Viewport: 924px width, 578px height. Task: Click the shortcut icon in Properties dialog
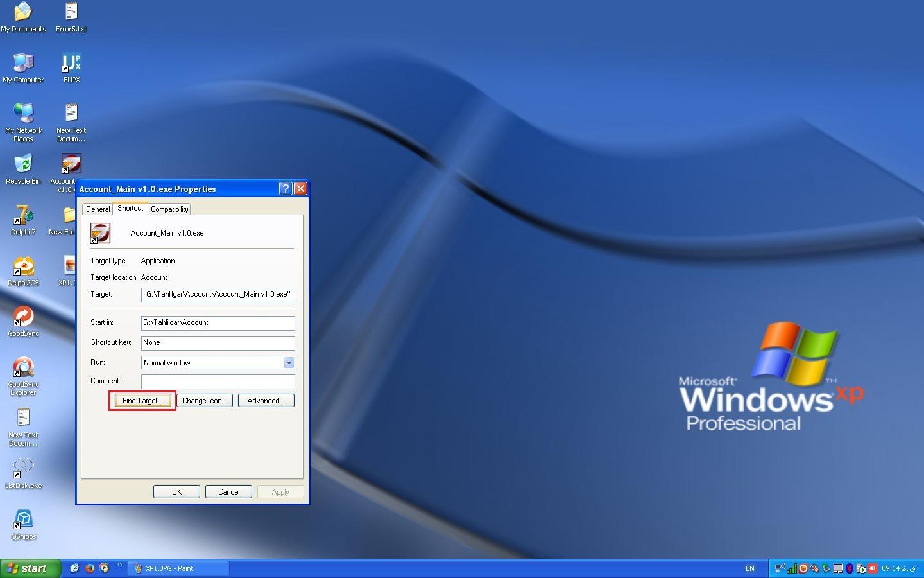(x=101, y=233)
